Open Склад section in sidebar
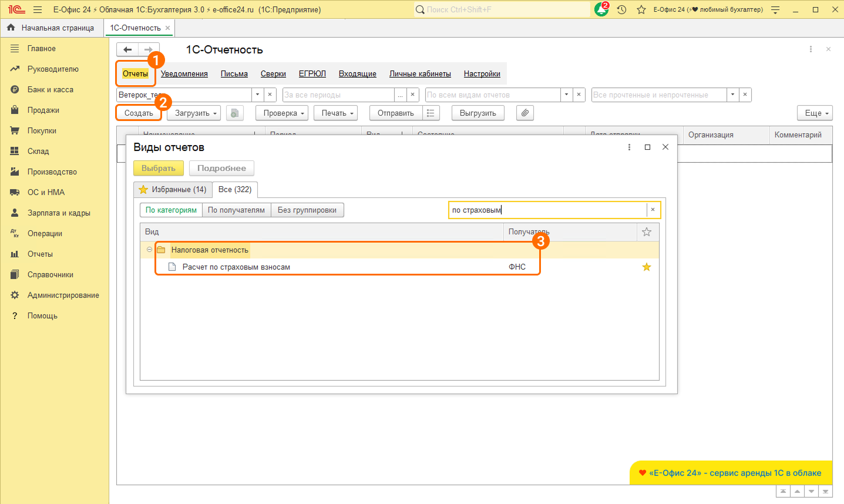 [x=38, y=152]
